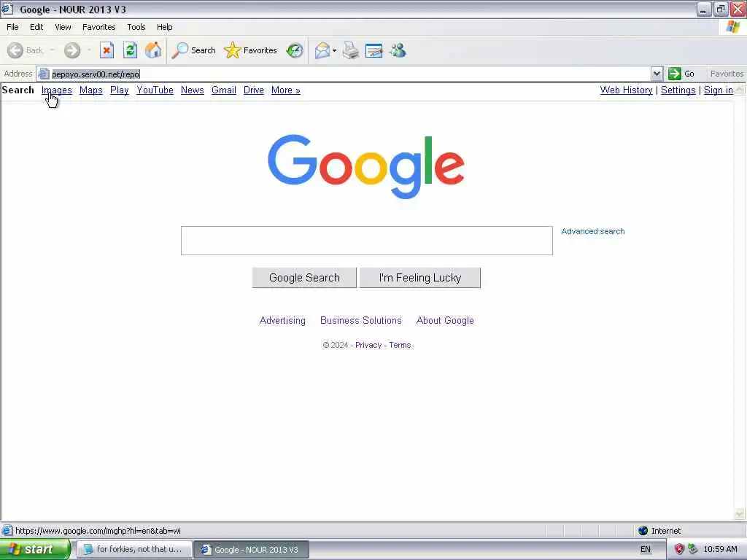Open the Business Solutions link
The width and height of the screenshot is (747, 560).
[361, 321]
